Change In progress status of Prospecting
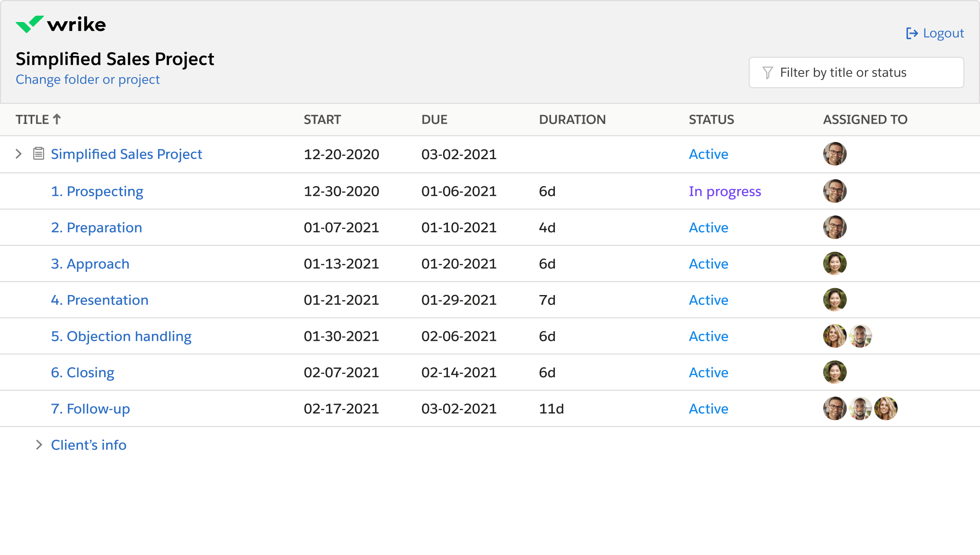980x555 pixels. 725,191
